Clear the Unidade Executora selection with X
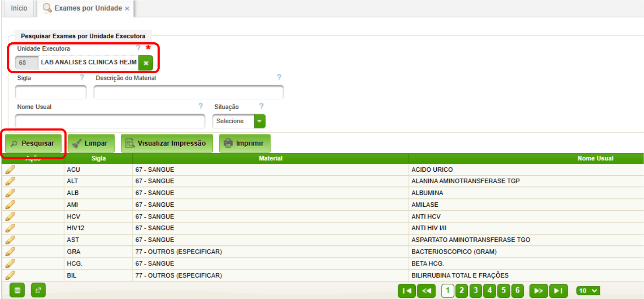 click(146, 63)
